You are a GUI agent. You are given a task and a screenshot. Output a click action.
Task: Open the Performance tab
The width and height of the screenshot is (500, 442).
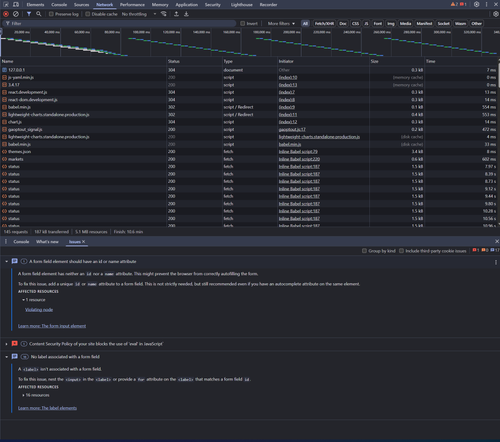(x=132, y=4)
